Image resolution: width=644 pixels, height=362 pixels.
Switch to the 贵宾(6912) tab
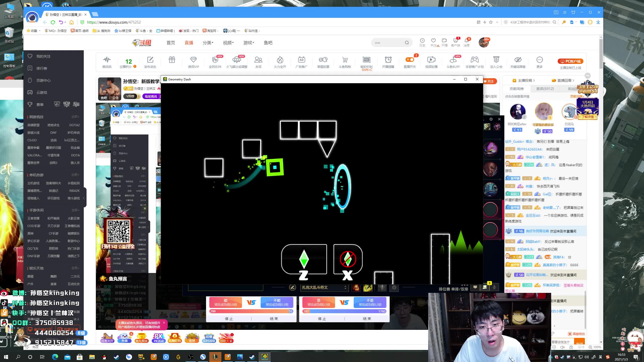[545, 89]
